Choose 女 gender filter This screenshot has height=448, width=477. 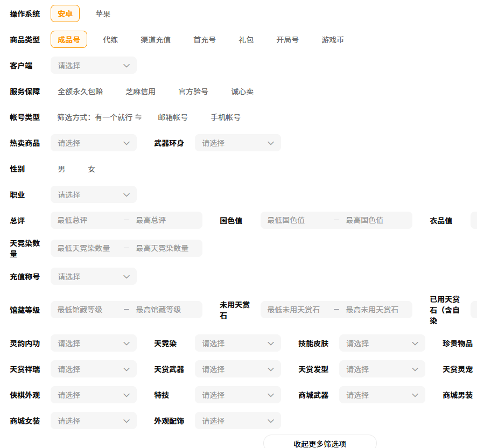click(92, 169)
